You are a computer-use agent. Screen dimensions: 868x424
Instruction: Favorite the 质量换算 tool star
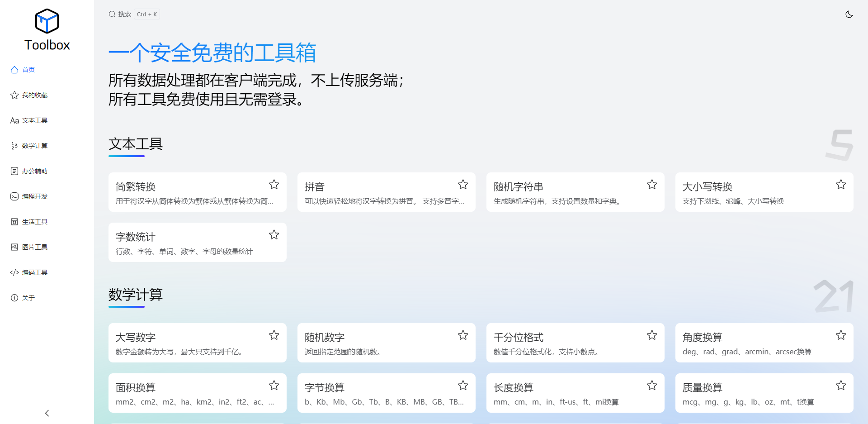(x=841, y=386)
